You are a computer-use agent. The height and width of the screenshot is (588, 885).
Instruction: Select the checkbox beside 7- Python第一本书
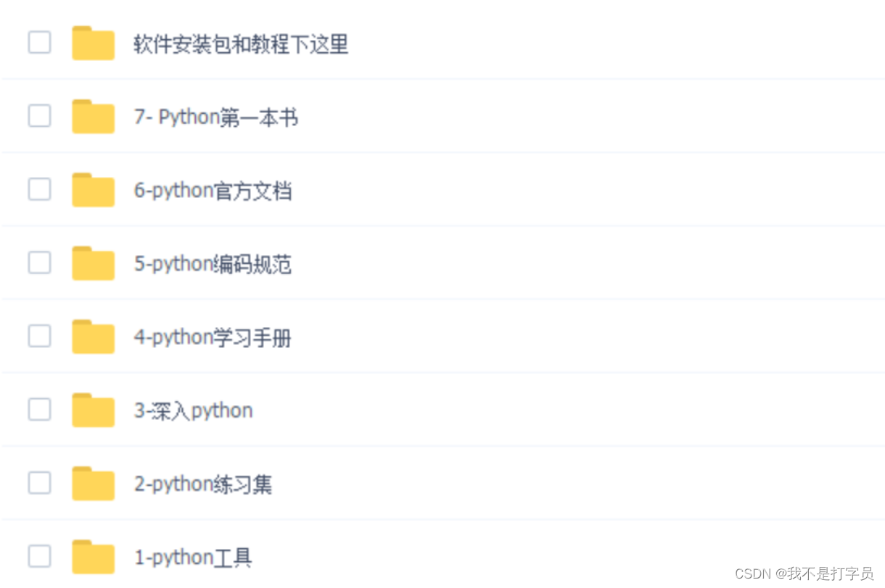[x=39, y=115]
